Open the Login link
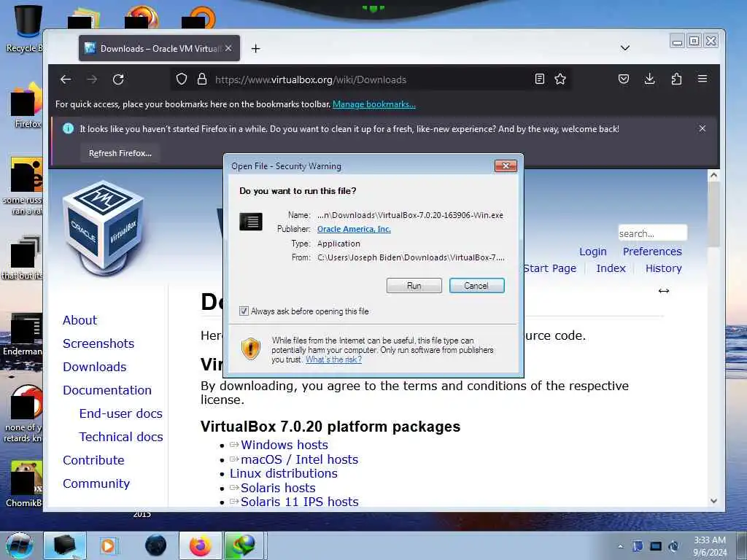 click(x=592, y=252)
